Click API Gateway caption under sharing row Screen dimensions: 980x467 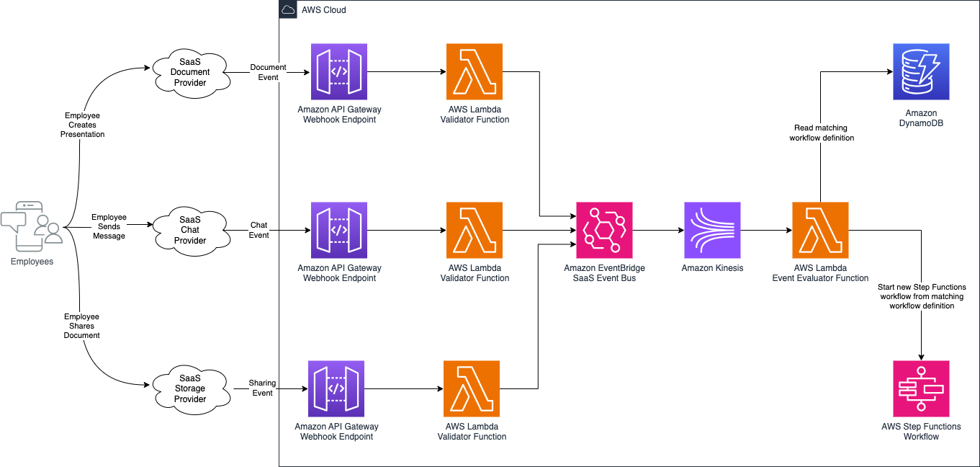[x=336, y=431]
